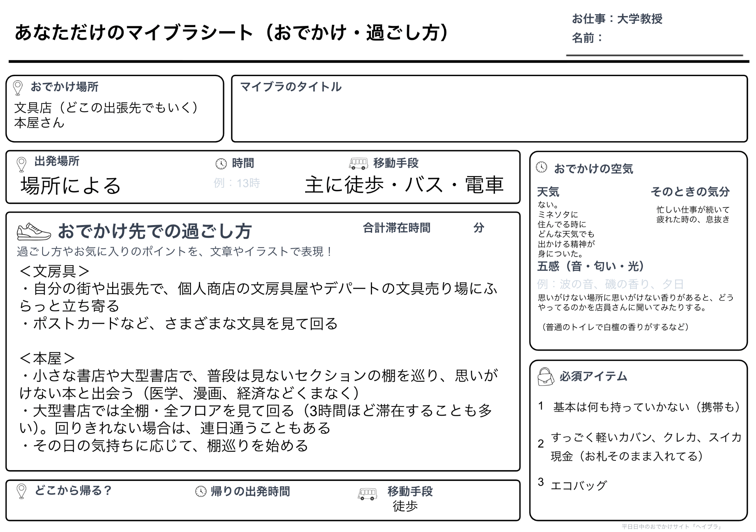
Task: Click the pin icon next to 出発場所
Action: tap(22, 164)
